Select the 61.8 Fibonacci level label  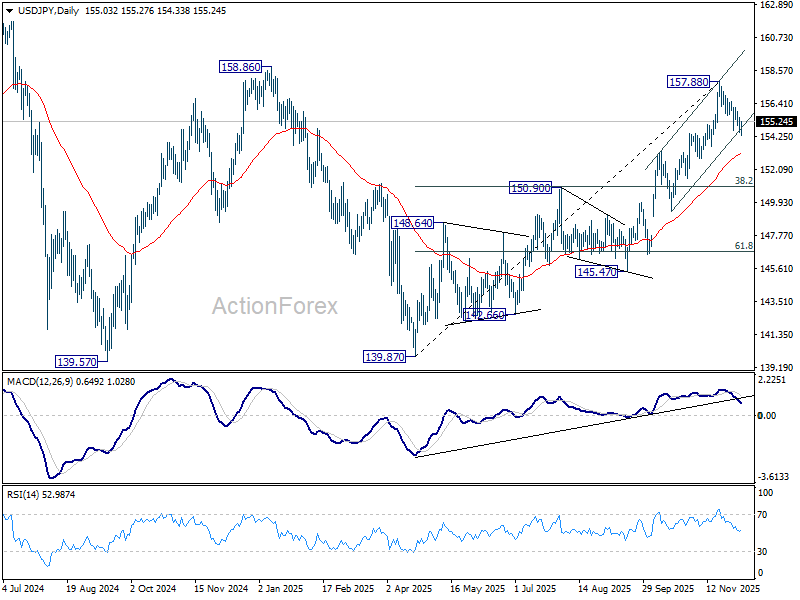click(x=743, y=246)
